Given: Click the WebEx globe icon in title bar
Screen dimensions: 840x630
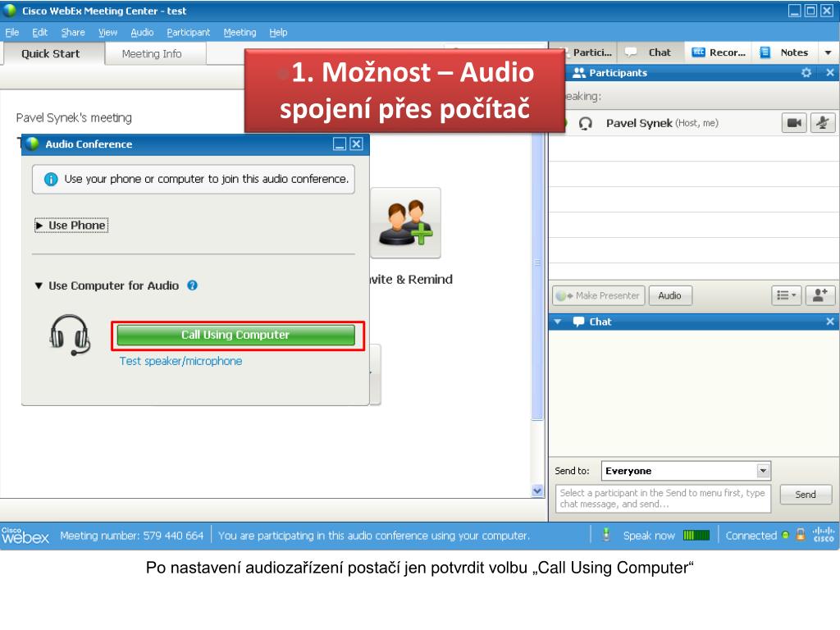Looking at the screenshot, I should tap(9, 10).
